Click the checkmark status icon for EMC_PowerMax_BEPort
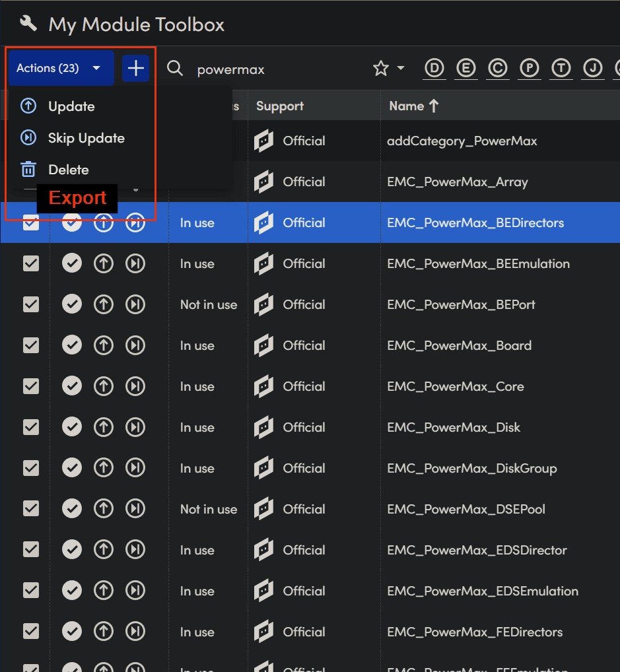620x672 pixels. pyautogui.click(x=71, y=305)
